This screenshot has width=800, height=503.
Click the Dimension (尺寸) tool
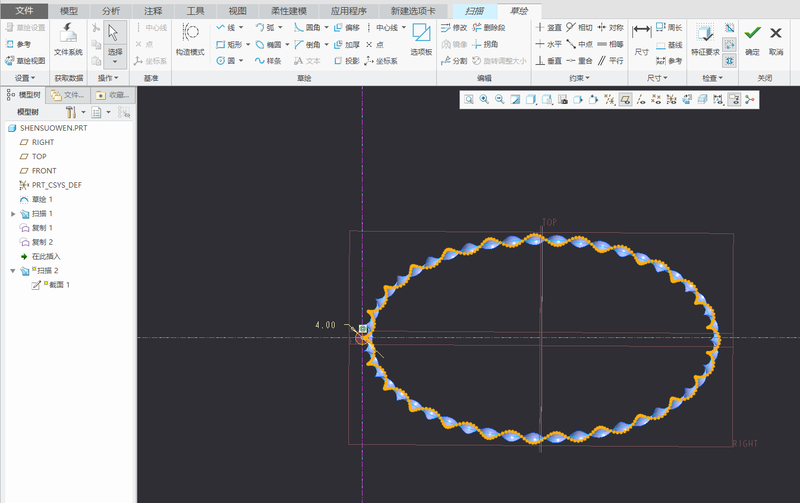(x=641, y=39)
